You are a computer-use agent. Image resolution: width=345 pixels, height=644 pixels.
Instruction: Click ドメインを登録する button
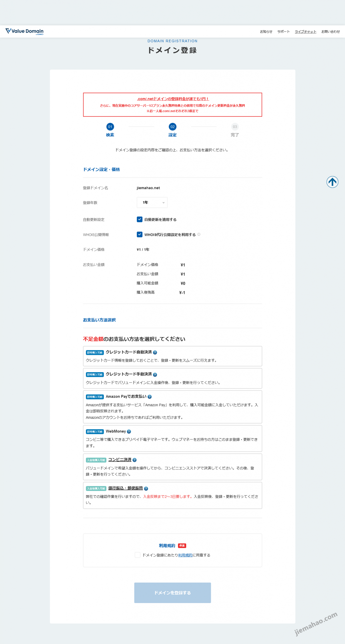coord(173,593)
